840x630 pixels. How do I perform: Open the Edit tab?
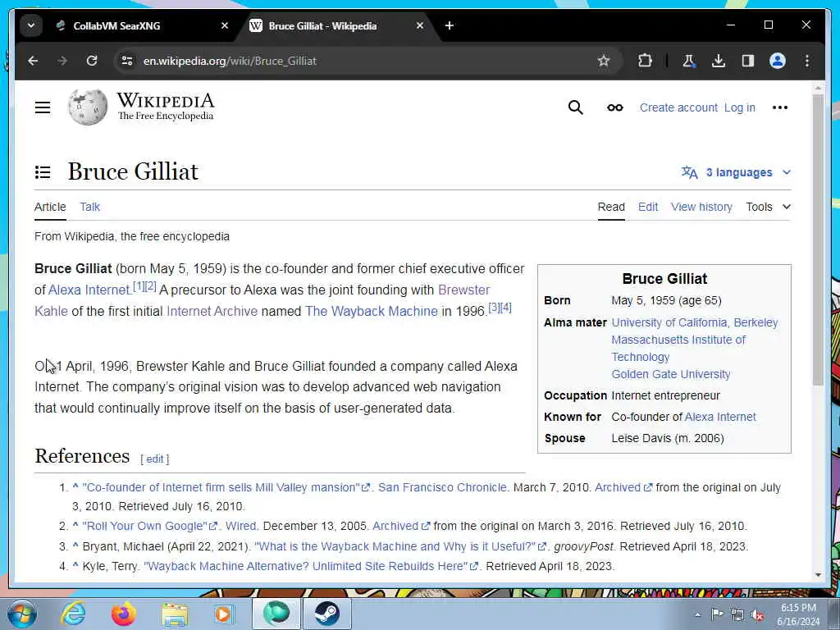point(648,207)
